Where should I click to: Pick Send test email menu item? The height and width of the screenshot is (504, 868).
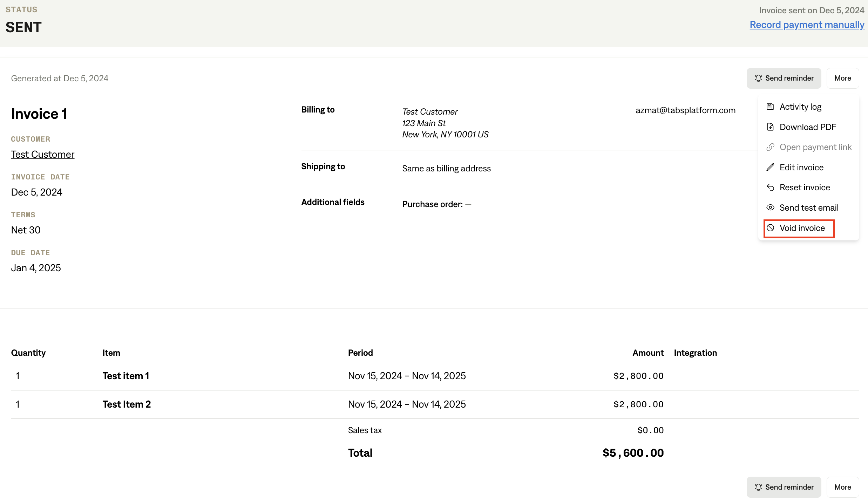coord(809,208)
